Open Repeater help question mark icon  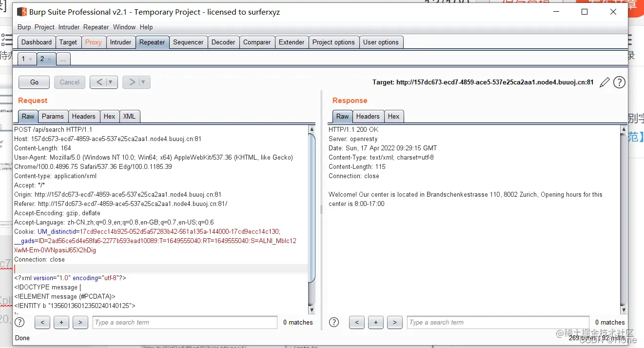[x=619, y=82]
